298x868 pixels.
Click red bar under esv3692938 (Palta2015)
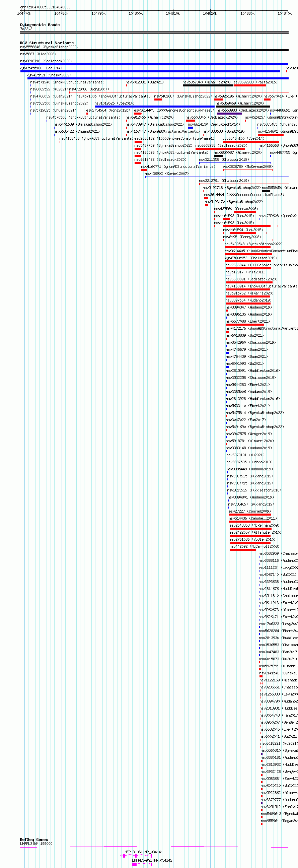click(x=250, y=85)
